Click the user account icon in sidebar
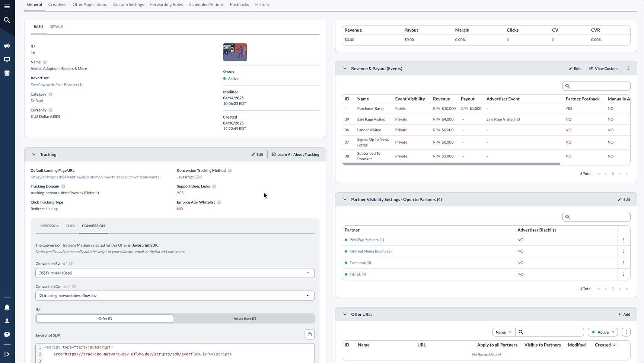The height and width of the screenshot is (363, 644). pos(7,321)
